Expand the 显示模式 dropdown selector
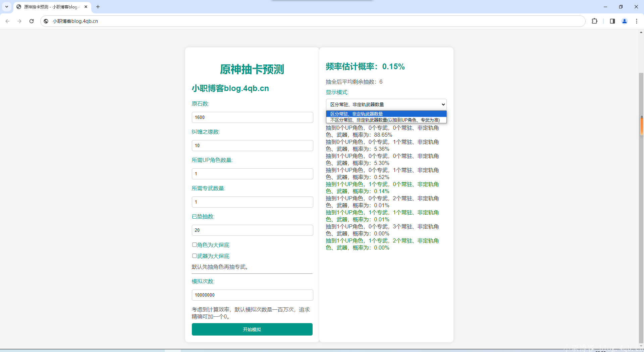This screenshot has height=352, width=644. point(386,104)
